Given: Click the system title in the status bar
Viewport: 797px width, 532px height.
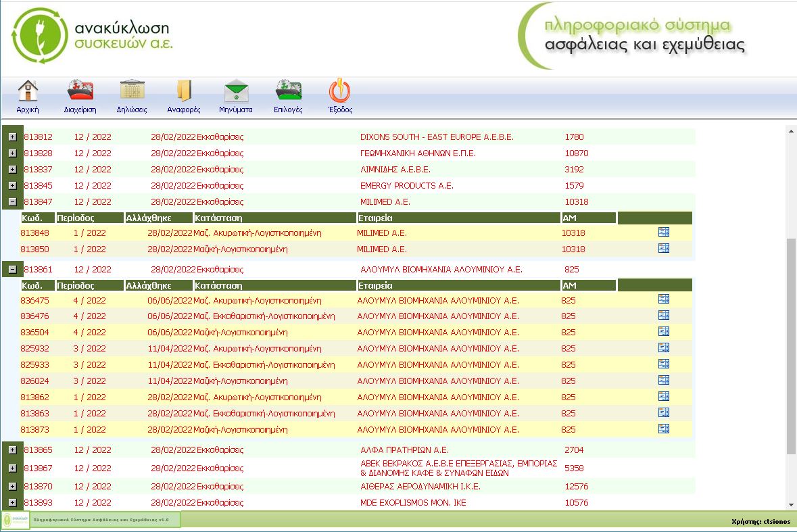Looking at the screenshot, I should pos(101,520).
